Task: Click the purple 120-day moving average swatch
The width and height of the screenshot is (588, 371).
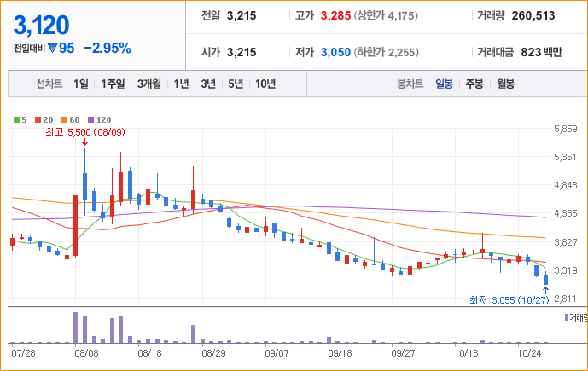Action: pos(90,120)
